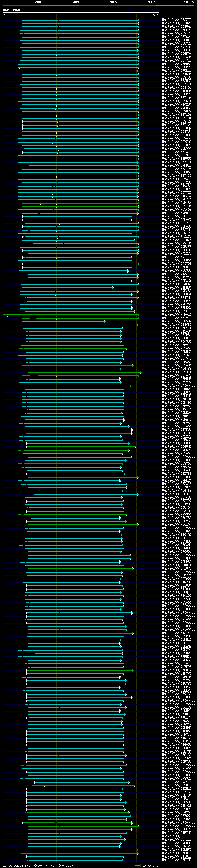Click the short cyan alignment bar for Q38685
197x868 pixels.
coord(94,325)
